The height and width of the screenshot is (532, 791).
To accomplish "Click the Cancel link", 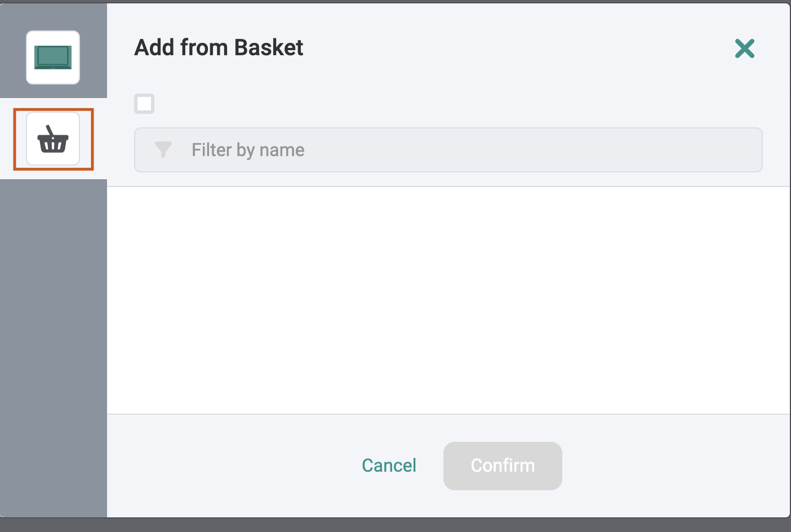I will (389, 466).
